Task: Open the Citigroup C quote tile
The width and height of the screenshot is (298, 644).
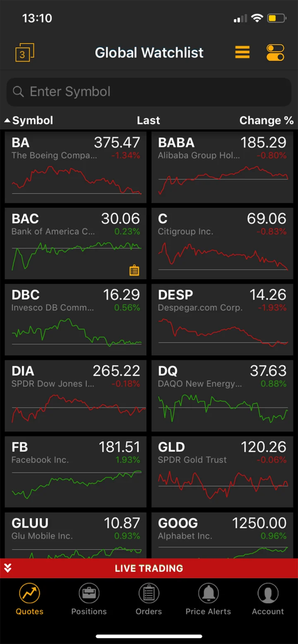Action: tap(222, 243)
